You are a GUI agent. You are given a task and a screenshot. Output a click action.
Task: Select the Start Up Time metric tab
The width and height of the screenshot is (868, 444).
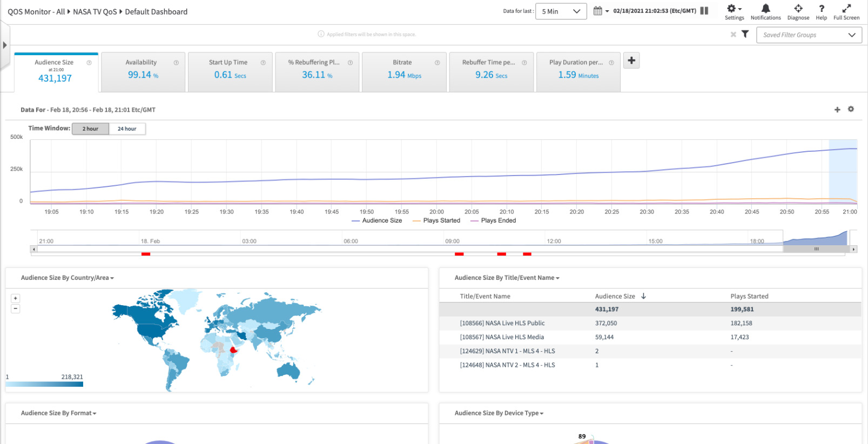pyautogui.click(x=230, y=72)
